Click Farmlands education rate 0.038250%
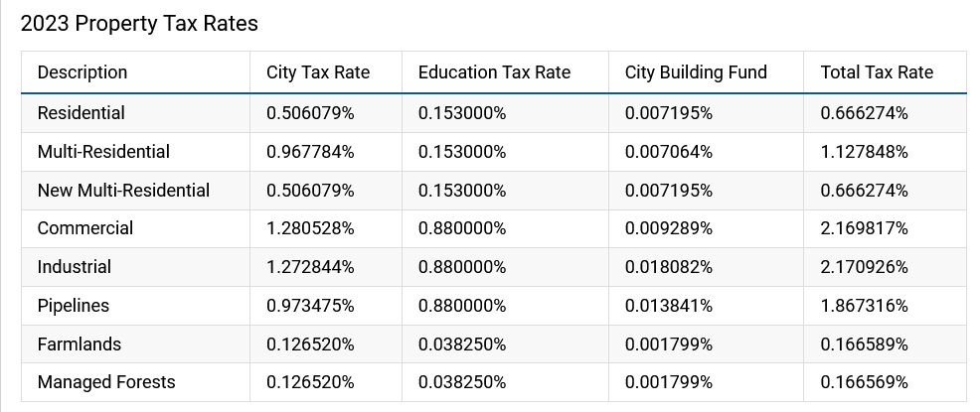 (x=462, y=344)
